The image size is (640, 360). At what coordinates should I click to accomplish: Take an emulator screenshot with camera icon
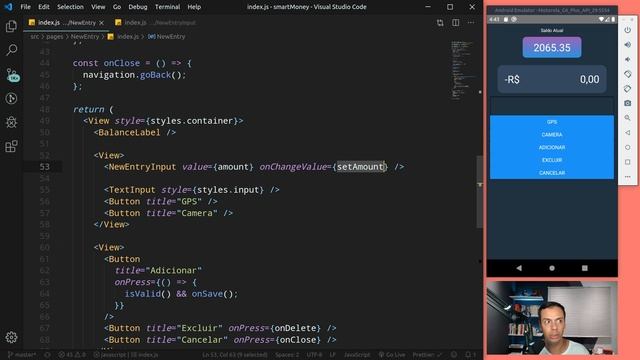tap(628, 103)
